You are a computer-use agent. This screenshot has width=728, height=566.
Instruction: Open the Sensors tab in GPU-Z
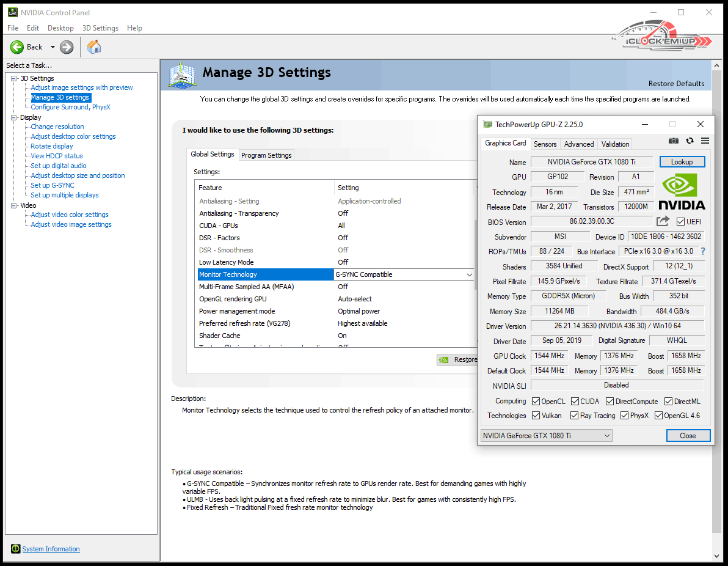(x=545, y=144)
